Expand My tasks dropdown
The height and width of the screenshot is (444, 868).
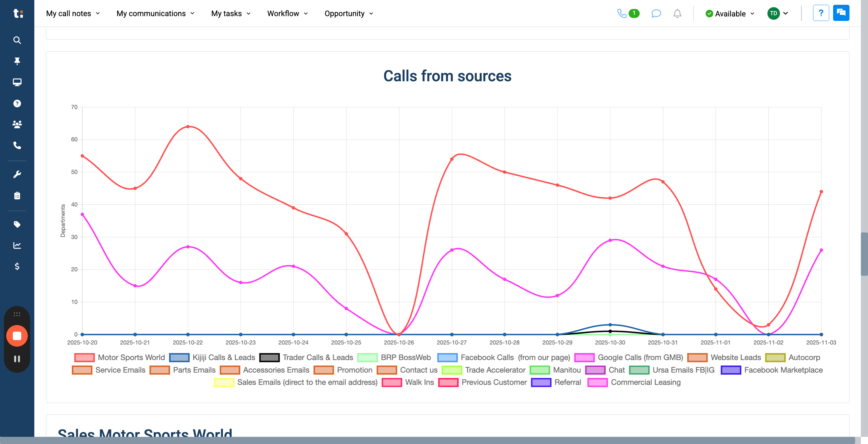point(231,13)
